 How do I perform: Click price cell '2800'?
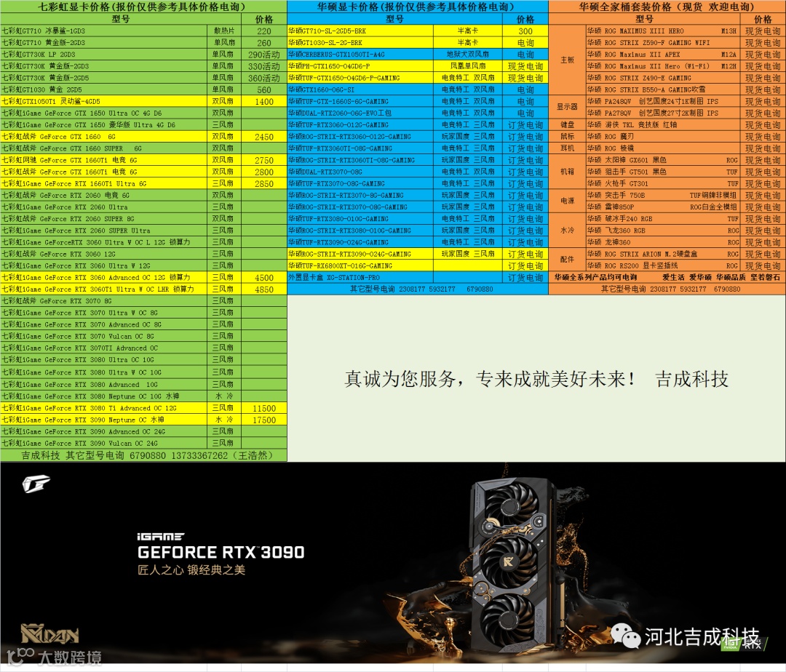(264, 172)
